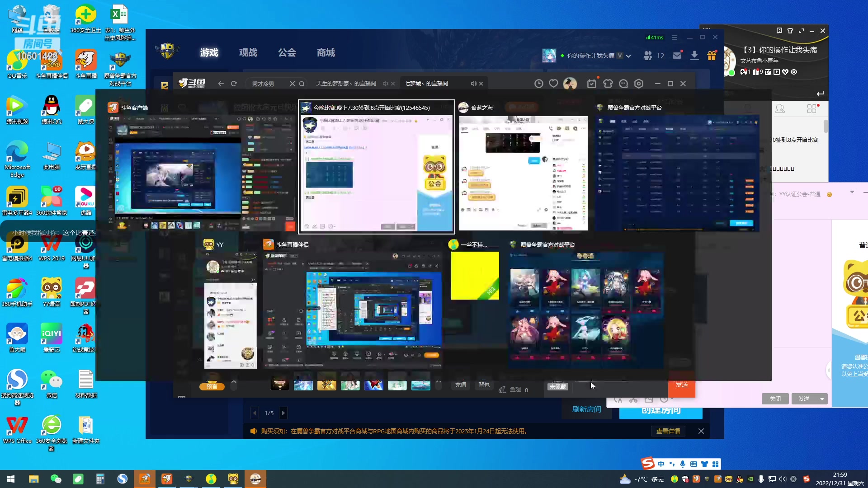Viewport: 868px width, 488px height.
Task: Open the 游戏 tab in the battle platform
Action: [x=209, y=52]
